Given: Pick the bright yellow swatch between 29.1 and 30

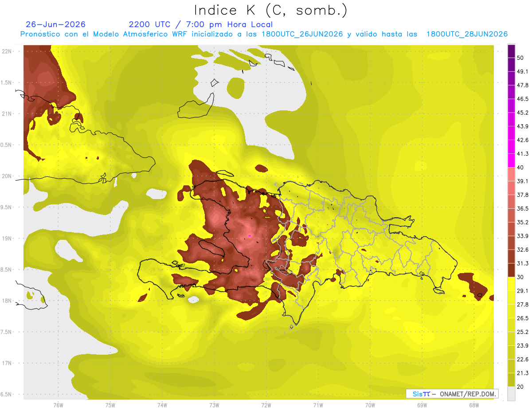Looking at the screenshot, I should 511,284.
